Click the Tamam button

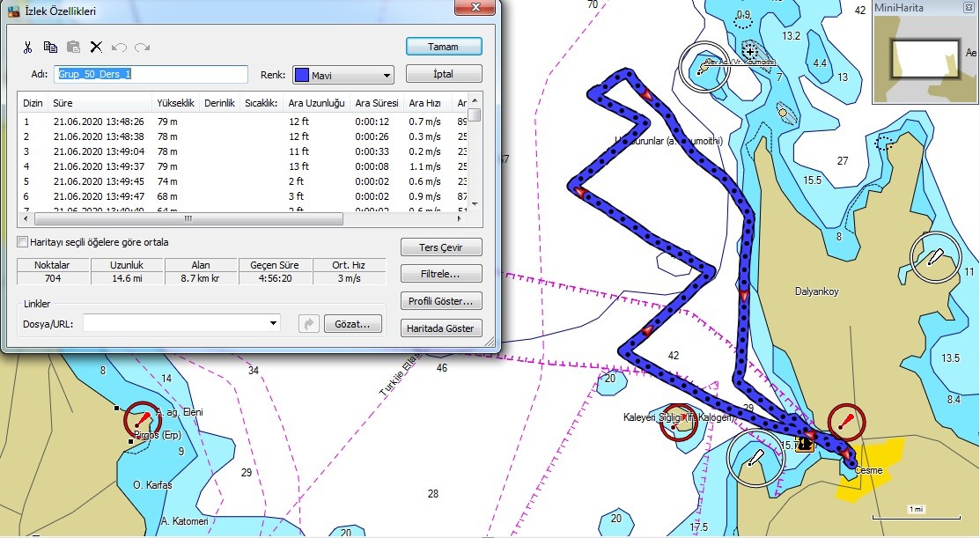point(444,47)
